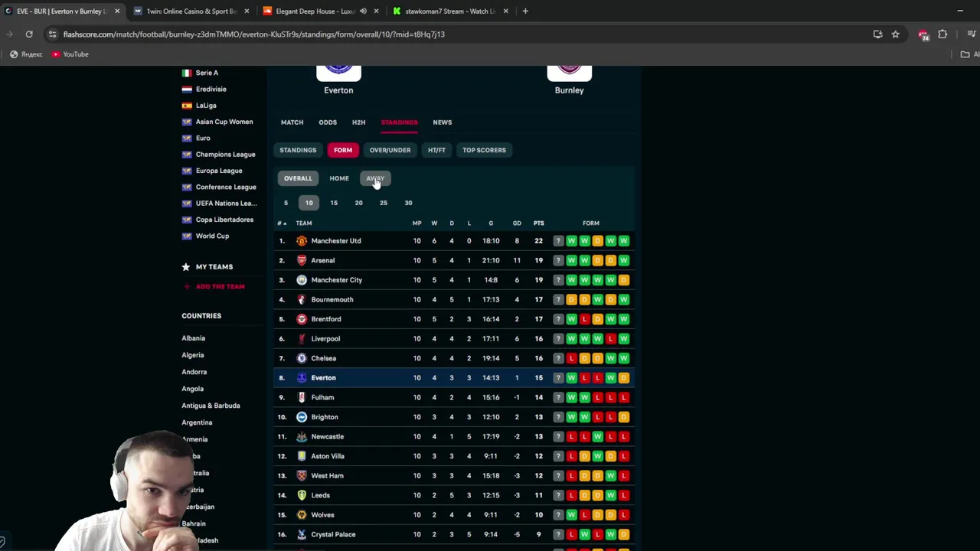
Task: Click the Manchester Utd club crest
Action: click(302, 241)
